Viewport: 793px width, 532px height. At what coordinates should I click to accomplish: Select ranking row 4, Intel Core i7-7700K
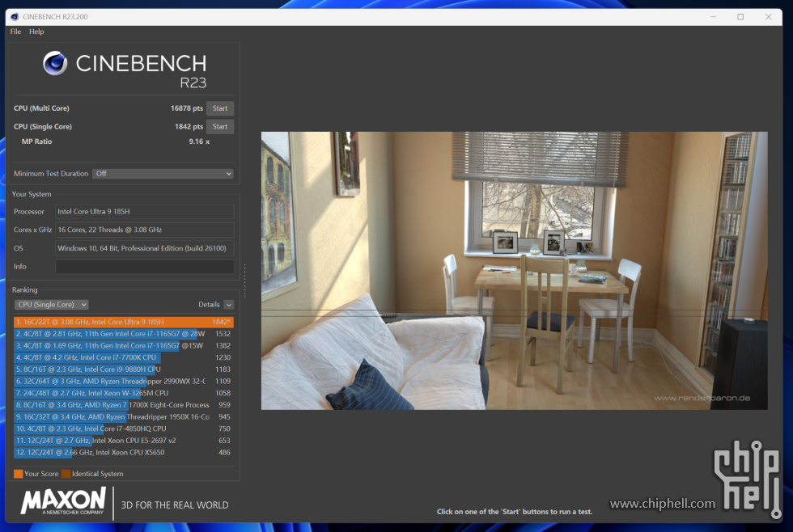click(x=123, y=357)
